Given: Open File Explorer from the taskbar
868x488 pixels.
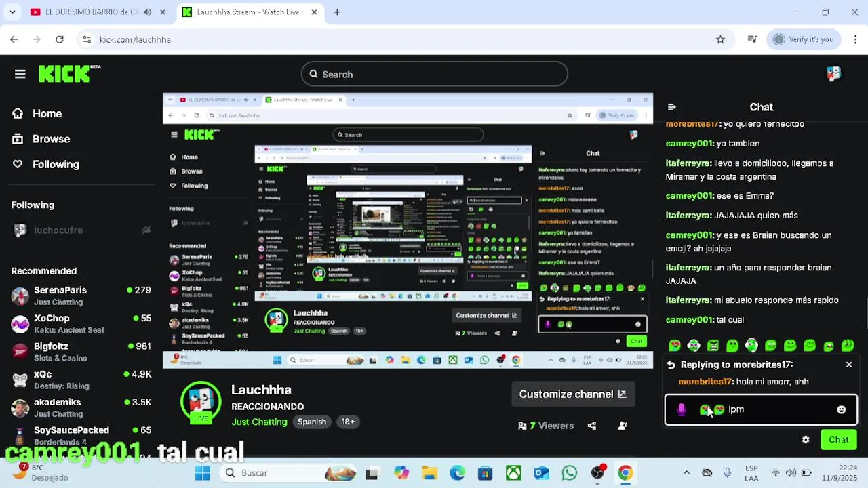Looking at the screenshot, I should pos(429,473).
